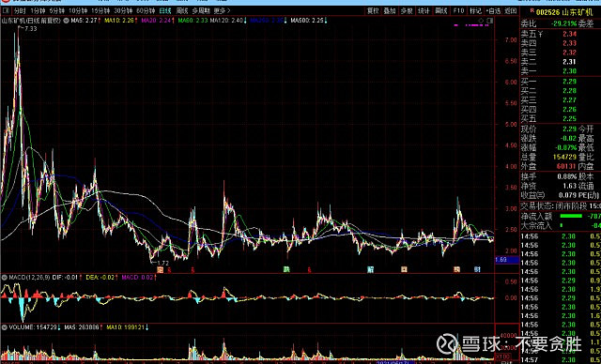Switch to the 60分钟 timeframe tab

tap(146, 11)
